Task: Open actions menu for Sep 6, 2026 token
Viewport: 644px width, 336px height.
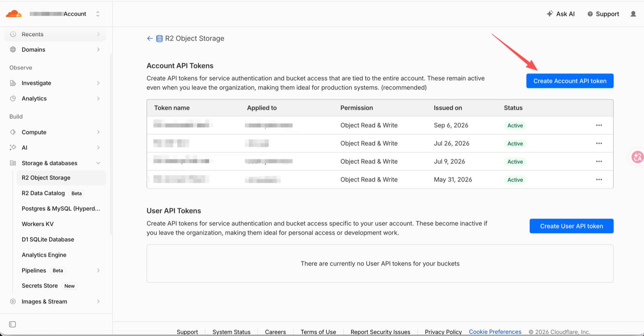Action: pos(599,125)
